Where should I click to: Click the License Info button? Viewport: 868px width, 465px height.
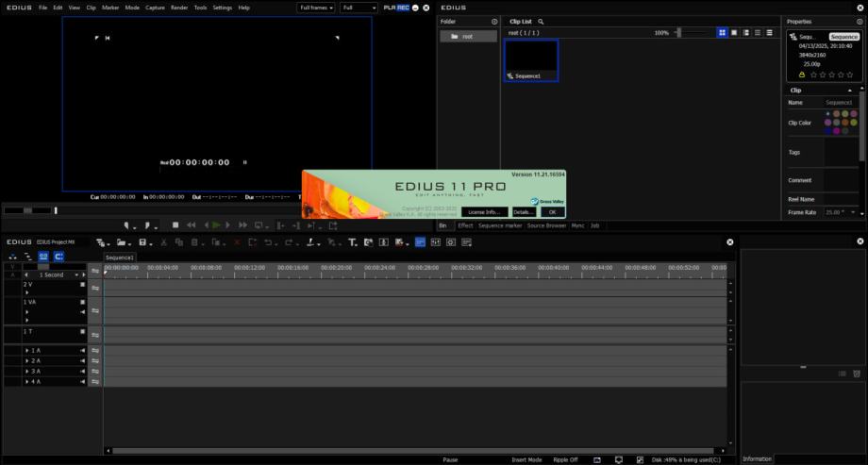(x=485, y=212)
